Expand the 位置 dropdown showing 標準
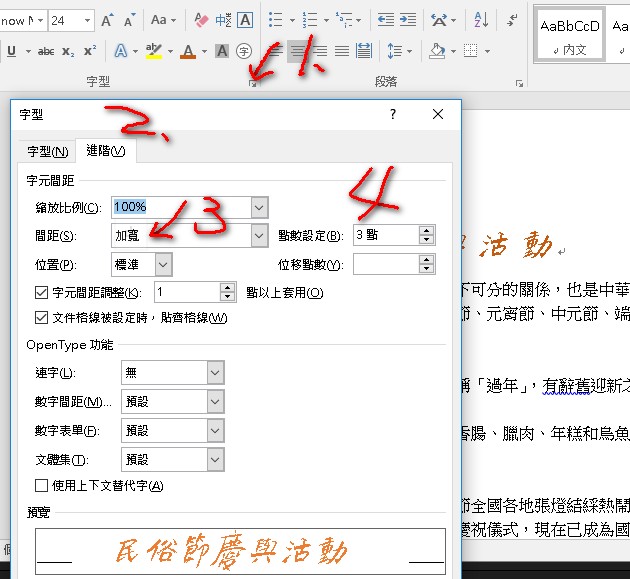630x579 pixels. [163, 265]
